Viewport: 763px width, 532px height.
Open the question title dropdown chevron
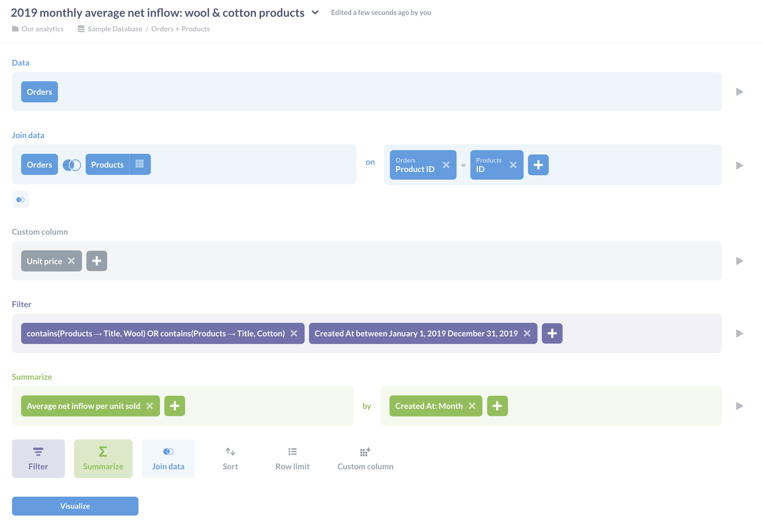[x=315, y=13]
